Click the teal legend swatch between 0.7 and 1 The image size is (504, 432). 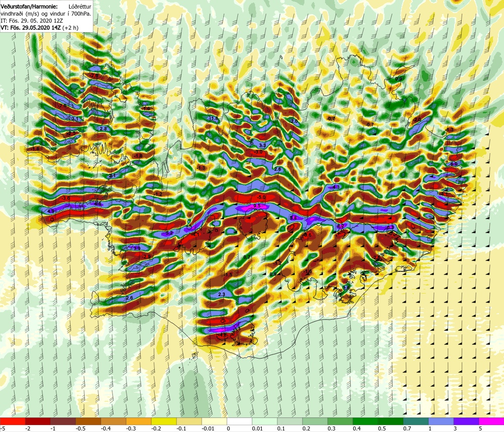(x=416, y=421)
